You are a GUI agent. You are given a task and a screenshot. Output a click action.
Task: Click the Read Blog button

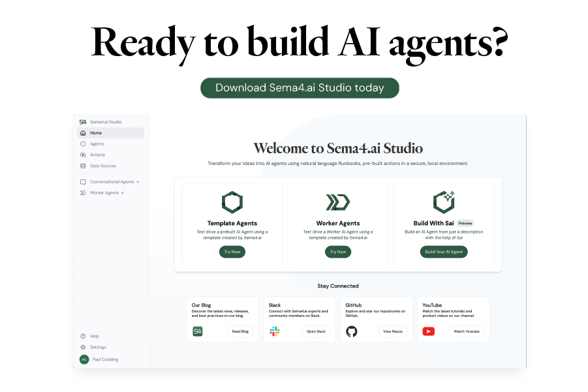(240, 331)
